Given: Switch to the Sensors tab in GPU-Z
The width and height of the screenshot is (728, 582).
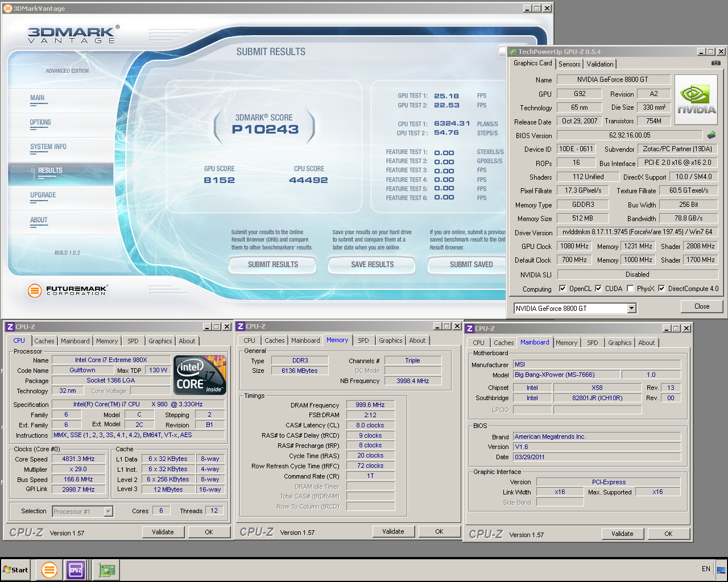Looking at the screenshot, I should click(569, 64).
